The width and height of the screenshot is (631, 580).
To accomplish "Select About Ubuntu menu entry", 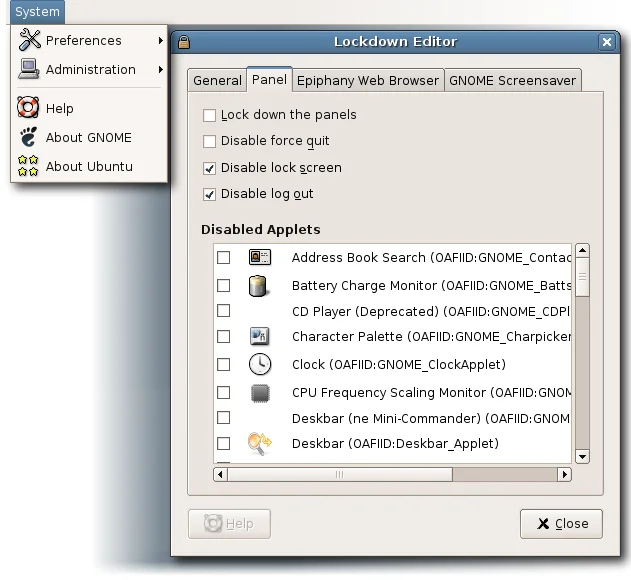I will 89,166.
